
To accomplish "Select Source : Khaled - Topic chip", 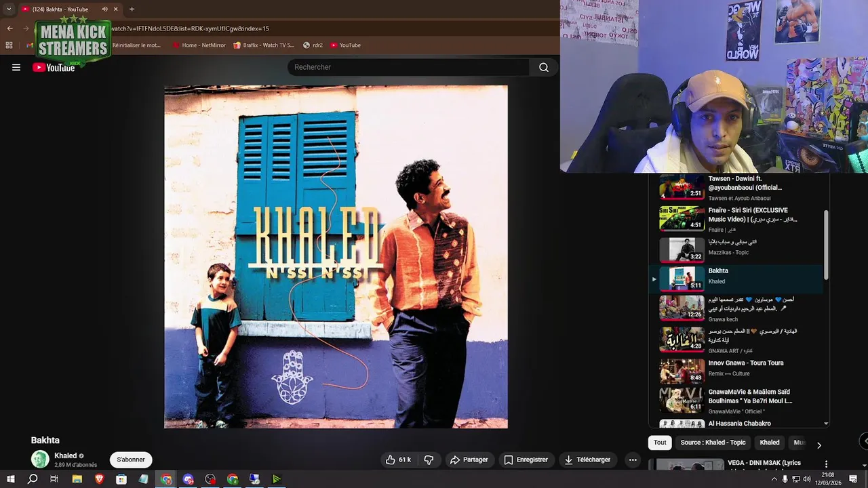I will pos(713,443).
